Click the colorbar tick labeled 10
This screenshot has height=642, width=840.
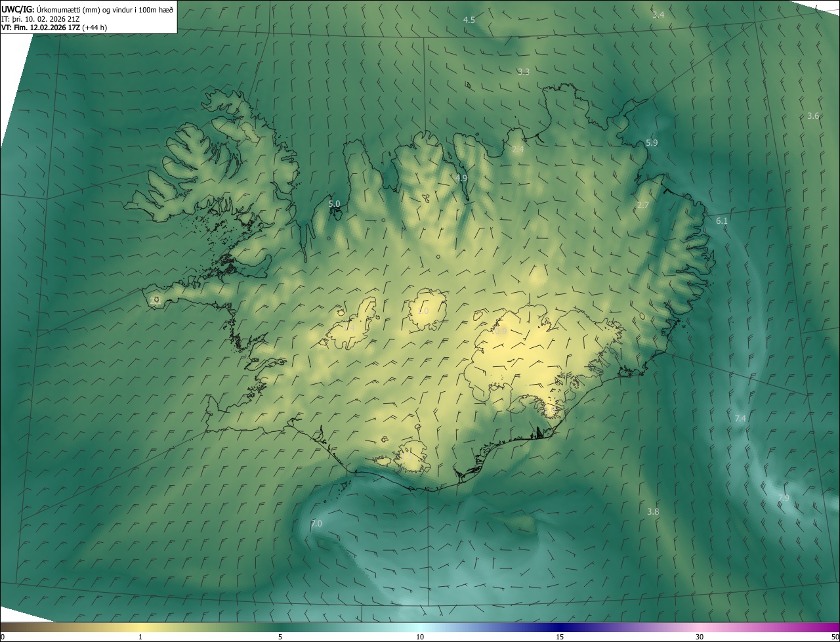[x=420, y=637]
